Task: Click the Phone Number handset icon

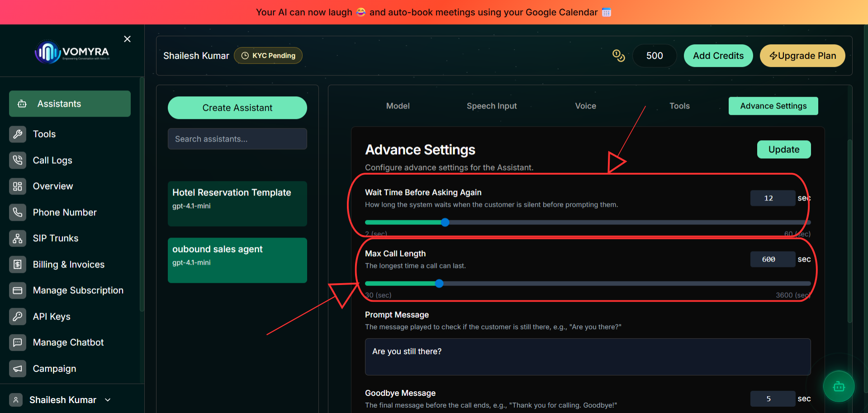Action: [x=18, y=212]
